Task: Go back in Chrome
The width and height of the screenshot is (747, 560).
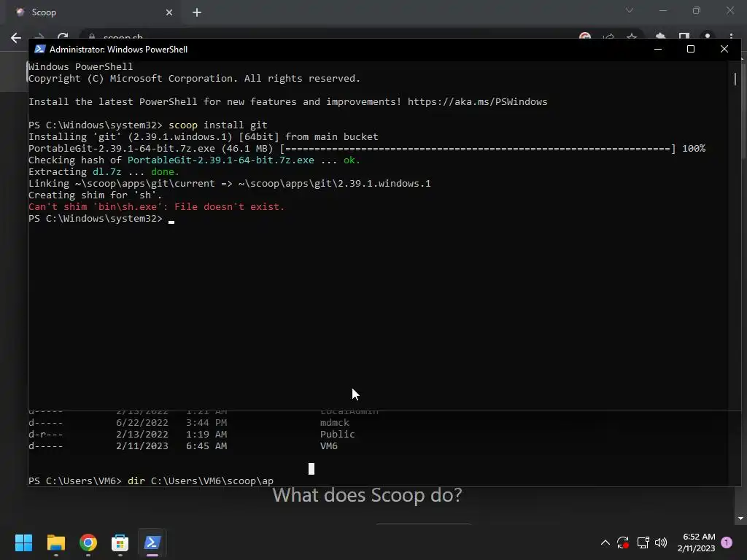Action: [16, 38]
